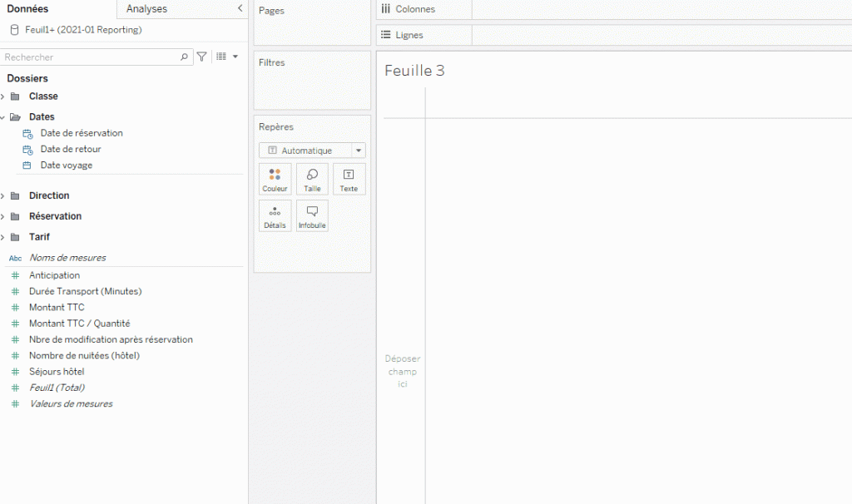Click the Déposer champ ici drop area
852x504 pixels.
(x=403, y=371)
